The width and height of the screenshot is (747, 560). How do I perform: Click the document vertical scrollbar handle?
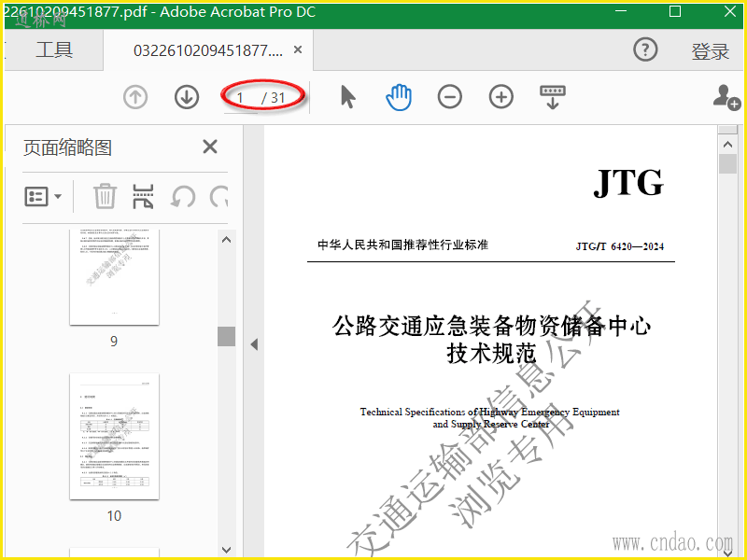(x=727, y=164)
